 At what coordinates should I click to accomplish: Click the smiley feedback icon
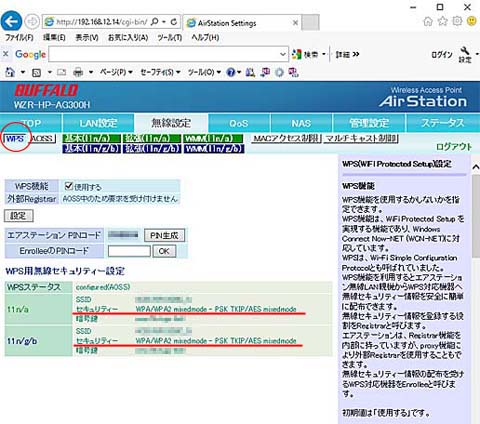point(472,21)
